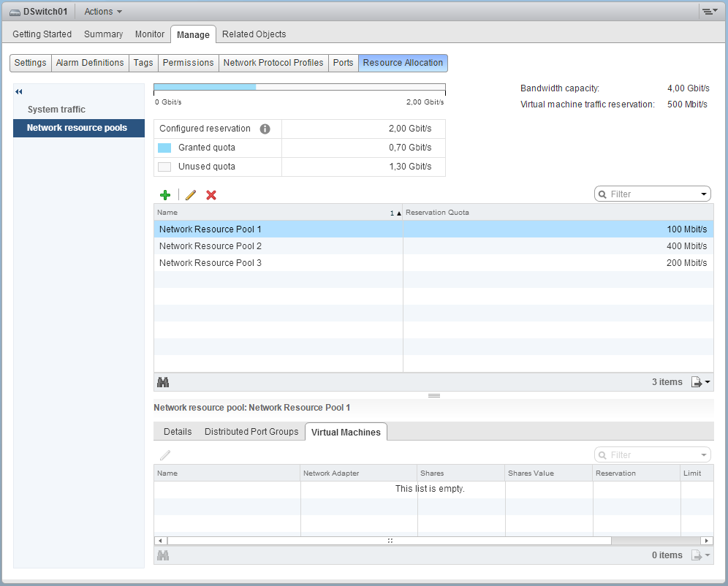The image size is (728, 586).
Task: Open the Ports section
Action: (x=343, y=63)
